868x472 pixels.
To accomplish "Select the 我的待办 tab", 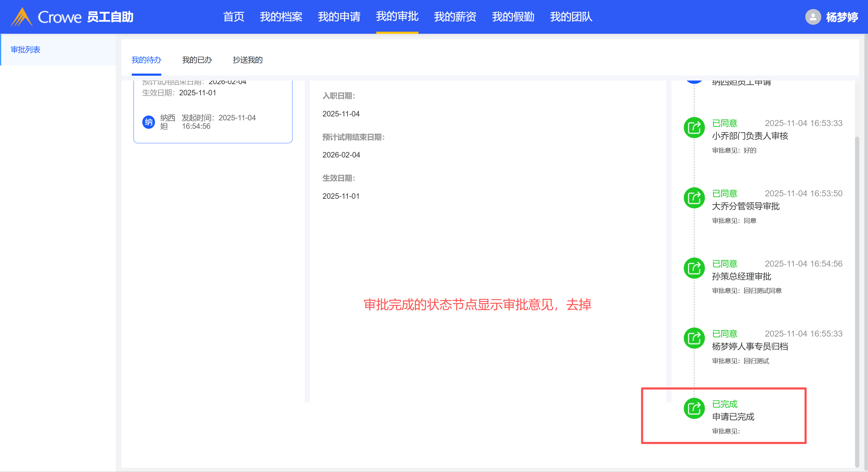I will pos(146,60).
